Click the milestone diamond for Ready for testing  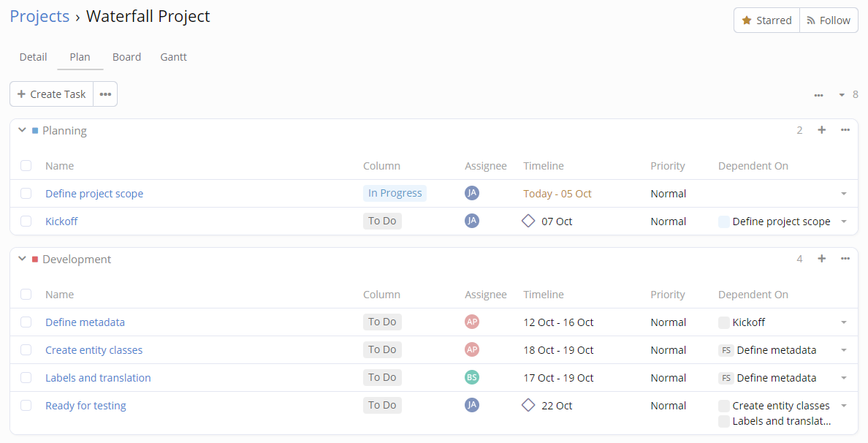coord(528,405)
